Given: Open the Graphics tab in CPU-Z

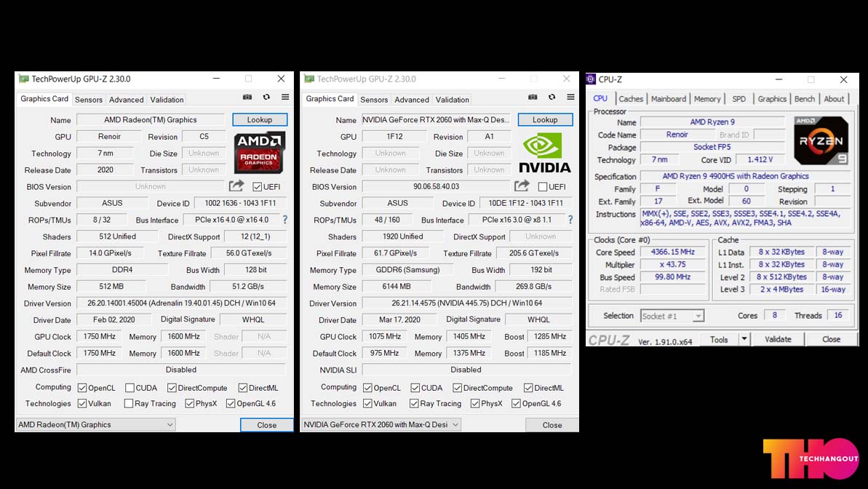Looking at the screenshot, I should tap(772, 98).
